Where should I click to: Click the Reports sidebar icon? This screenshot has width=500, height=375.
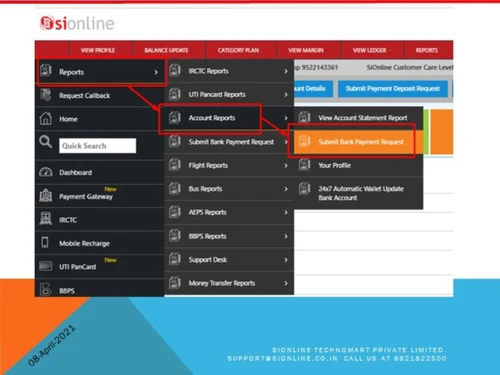click(46, 71)
